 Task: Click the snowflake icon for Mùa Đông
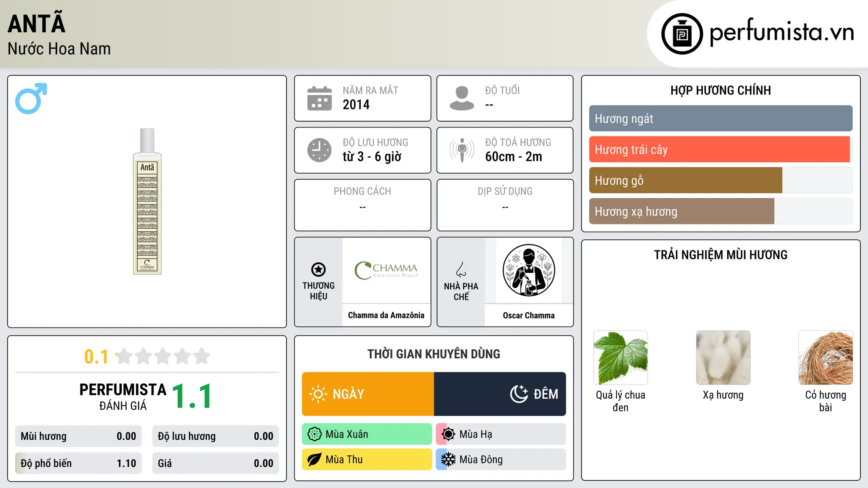448,460
